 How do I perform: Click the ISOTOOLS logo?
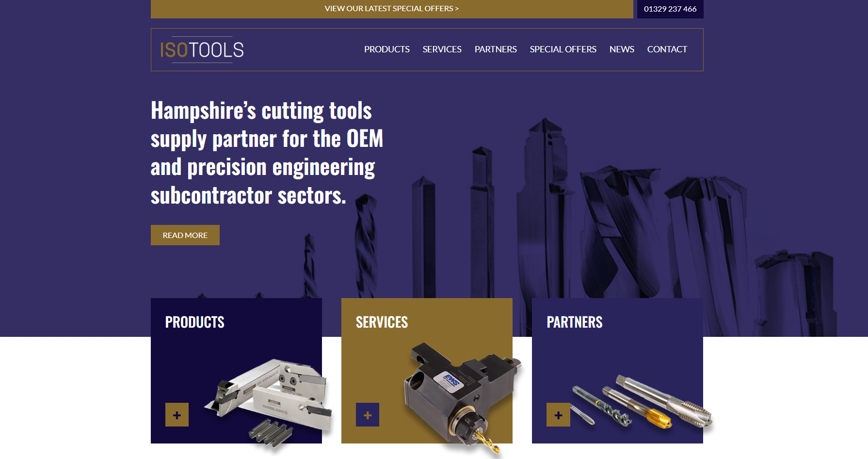point(202,49)
